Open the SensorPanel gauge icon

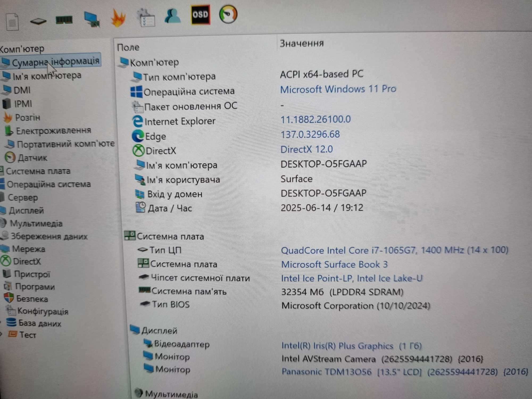coord(228,14)
